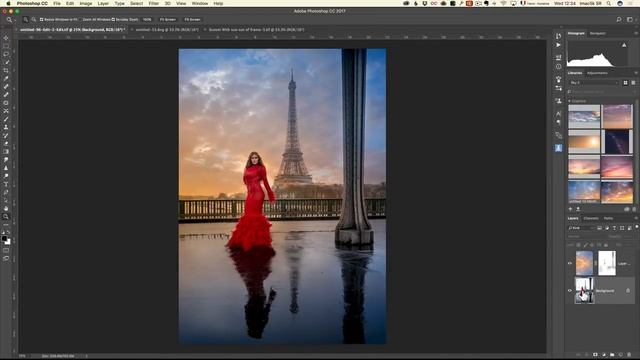
Task: Delete layer trash icon in Layers panel
Action: pyautogui.click(x=629, y=355)
